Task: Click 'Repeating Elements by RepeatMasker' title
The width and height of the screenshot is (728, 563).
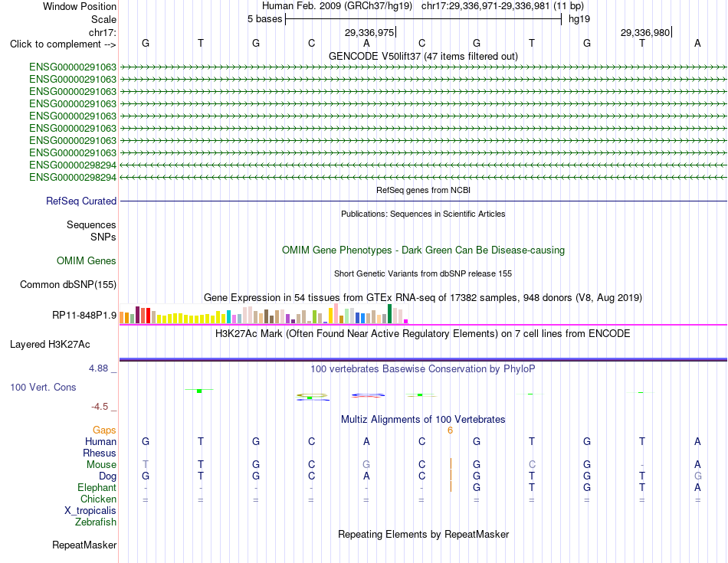Action: tap(423, 534)
